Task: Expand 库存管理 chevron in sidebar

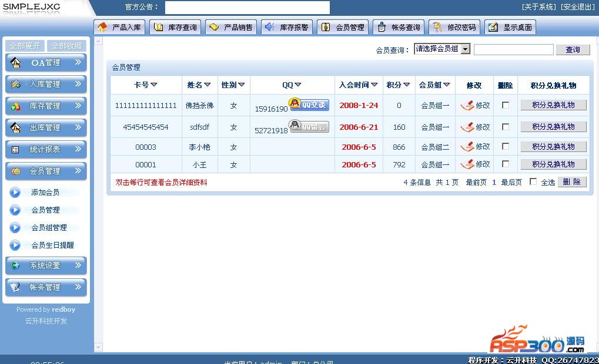Action: (x=78, y=105)
